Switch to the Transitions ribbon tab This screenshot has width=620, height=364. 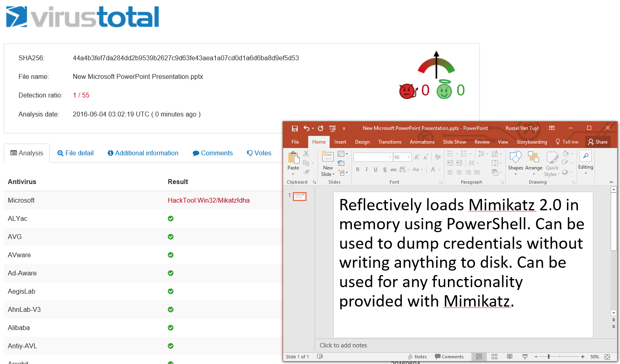coord(390,142)
